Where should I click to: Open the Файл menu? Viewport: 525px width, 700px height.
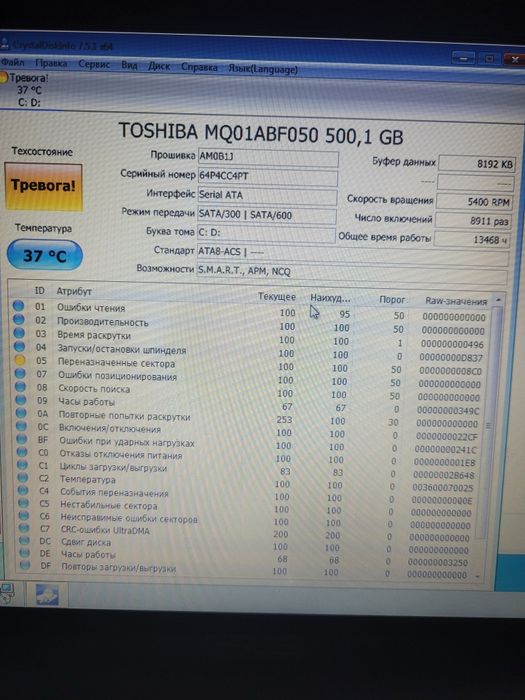(x=12, y=62)
